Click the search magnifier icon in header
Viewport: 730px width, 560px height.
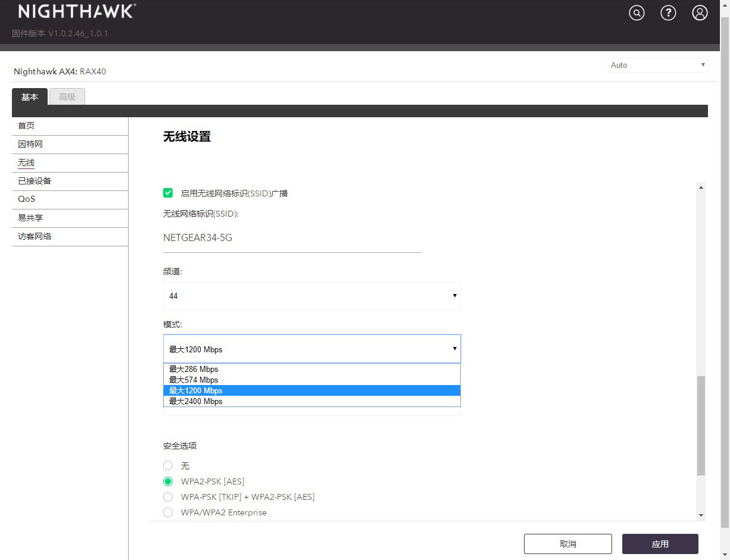coord(637,12)
